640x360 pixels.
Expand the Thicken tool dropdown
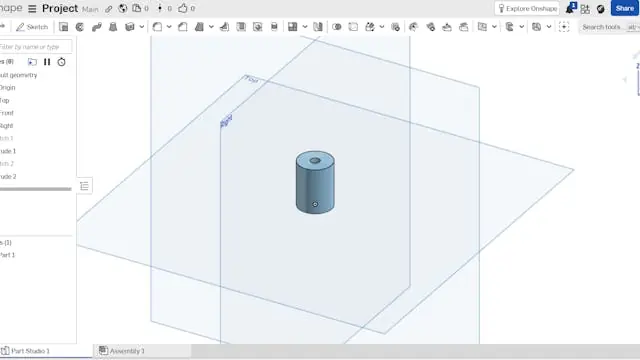pyautogui.click(x=142, y=27)
